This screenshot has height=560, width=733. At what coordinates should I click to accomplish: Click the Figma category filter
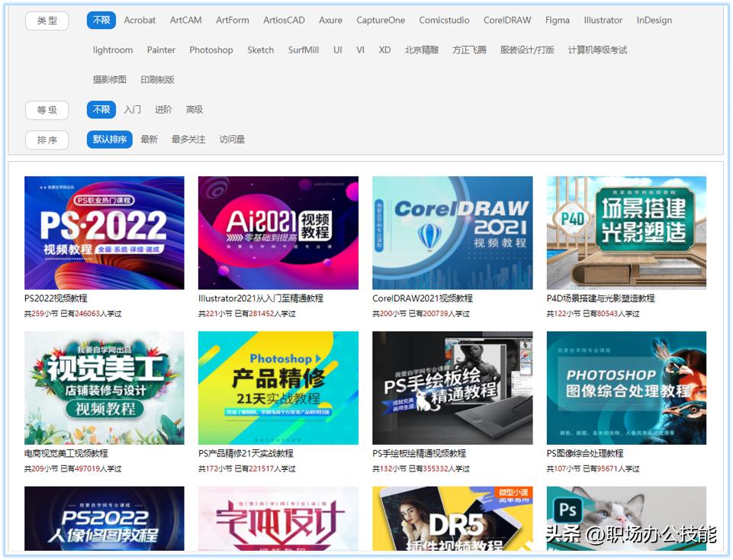557,21
